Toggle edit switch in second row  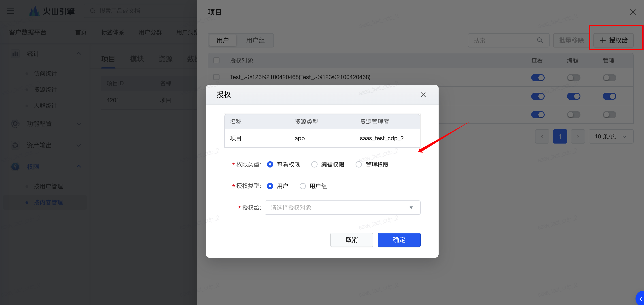[x=574, y=96]
